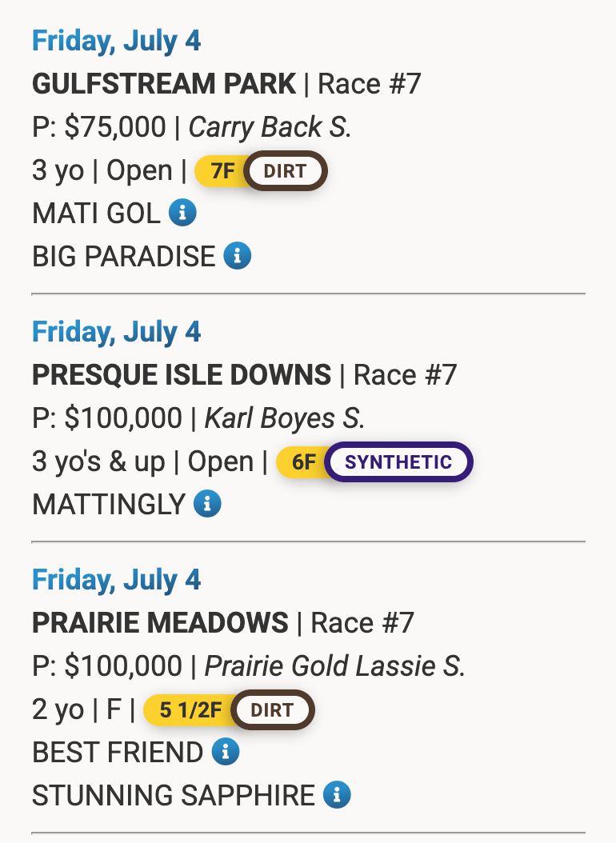Click the 5 1/2F distance badge
This screenshot has height=843, width=616.
(x=190, y=709)
